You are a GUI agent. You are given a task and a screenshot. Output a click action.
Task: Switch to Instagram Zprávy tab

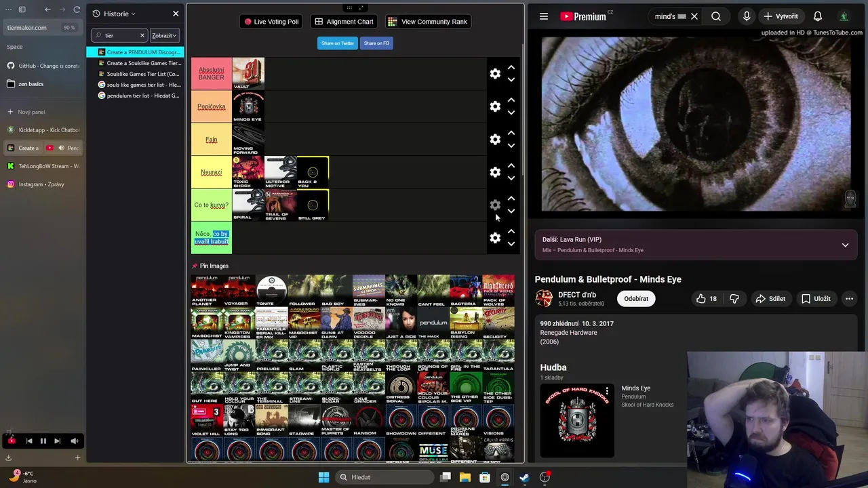click(42, 184)
